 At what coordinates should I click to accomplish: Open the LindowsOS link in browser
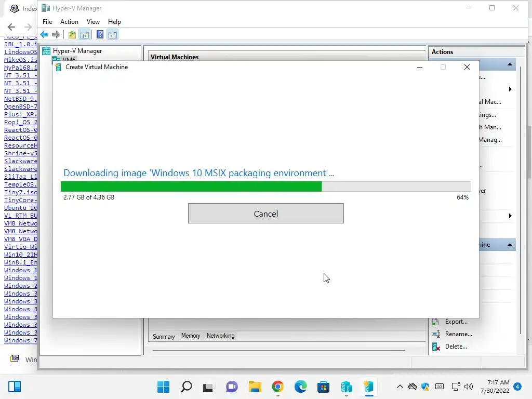coord(21,52)
